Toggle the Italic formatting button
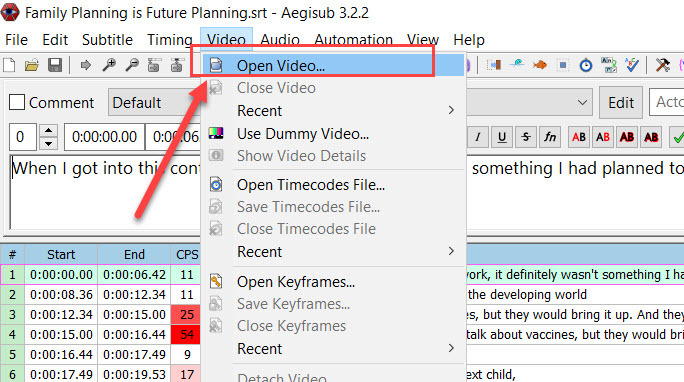This screenshot has width=684, height=382. coord(478,137)
